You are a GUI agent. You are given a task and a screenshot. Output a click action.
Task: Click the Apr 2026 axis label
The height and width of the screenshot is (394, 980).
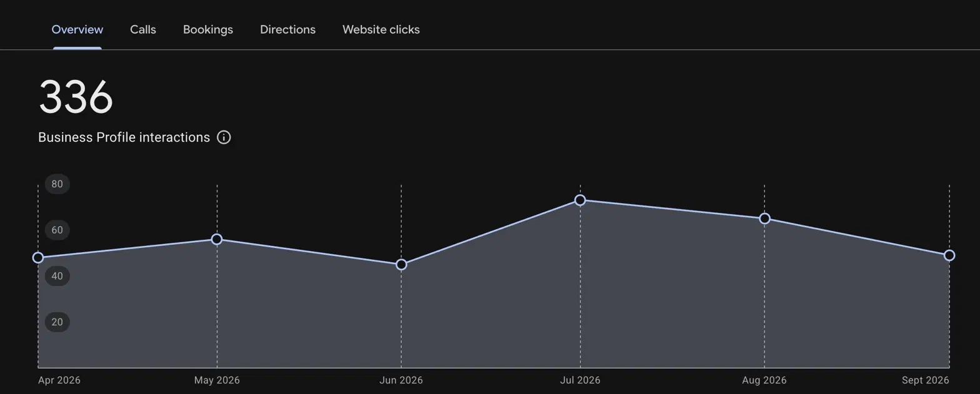point(59,380)
